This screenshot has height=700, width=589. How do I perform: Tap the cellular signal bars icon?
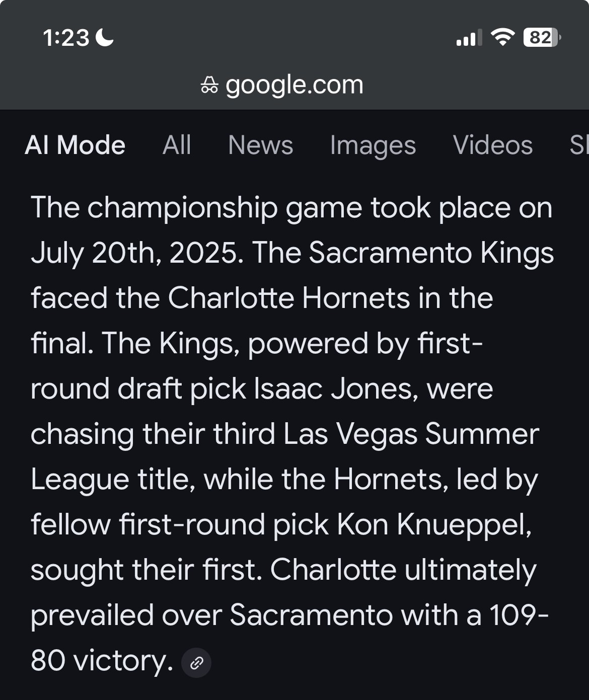coord(469,38)
